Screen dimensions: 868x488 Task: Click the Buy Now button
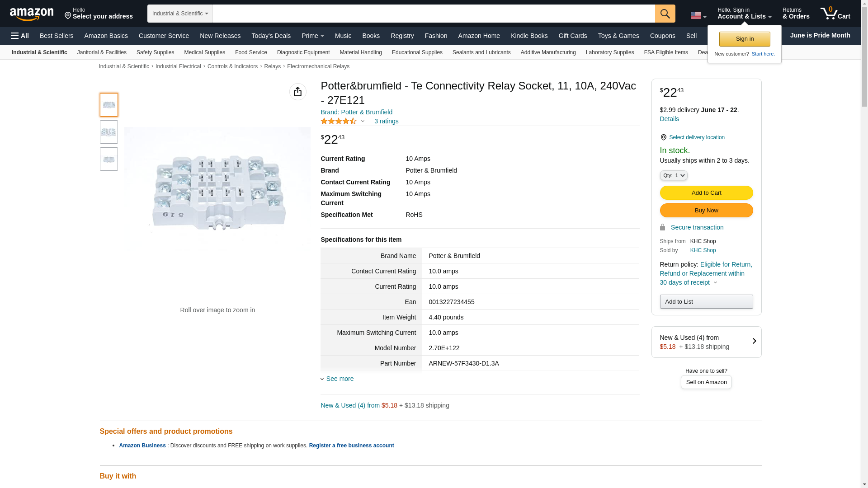(x=706, y=211)
